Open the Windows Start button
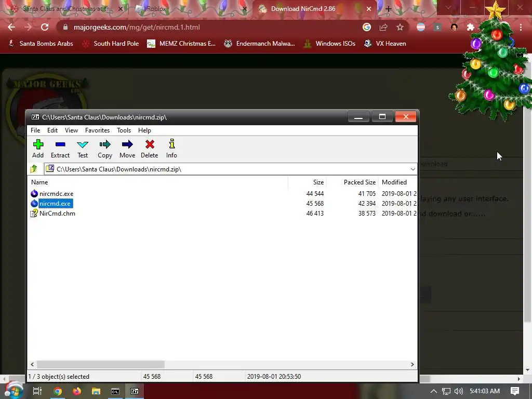 point(14,391)
